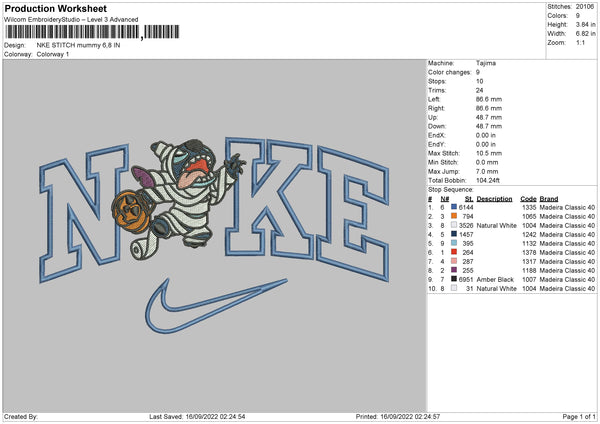Select the Min Stitch value 0.0 mm
Image resolution: width=600 pixels, height=424 pixels.
click(x=487, y=162)
